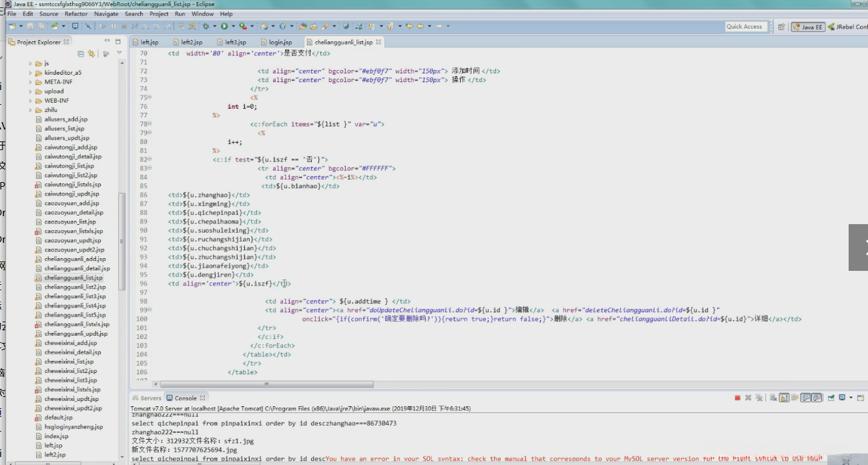Open the Run button dropdown arrow
868x465 pixels.
[x=232, y=27]
